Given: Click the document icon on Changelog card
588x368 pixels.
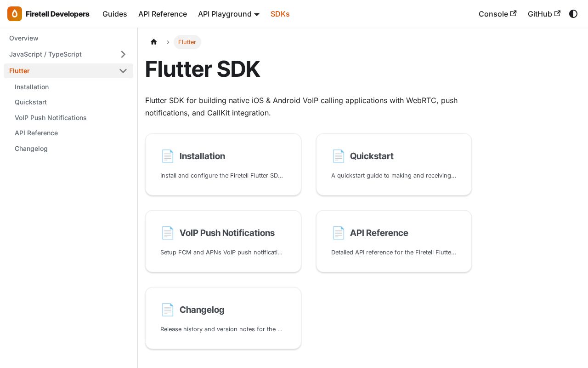Looking at the screenshot, I should [x=168, y=310].
